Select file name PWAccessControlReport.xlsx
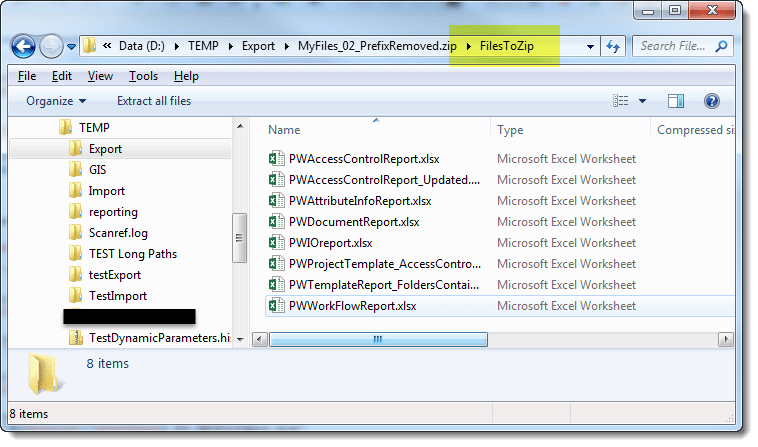 364,159
